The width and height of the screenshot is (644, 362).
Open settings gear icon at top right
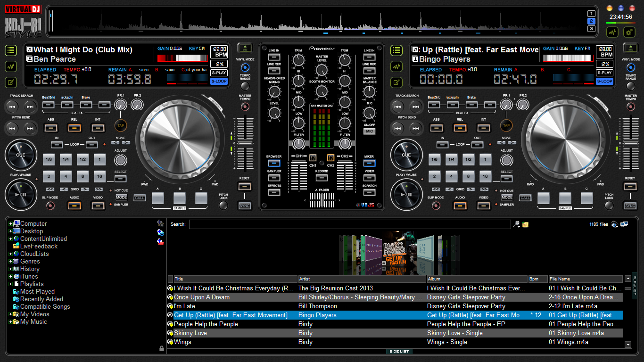(629, 32)
